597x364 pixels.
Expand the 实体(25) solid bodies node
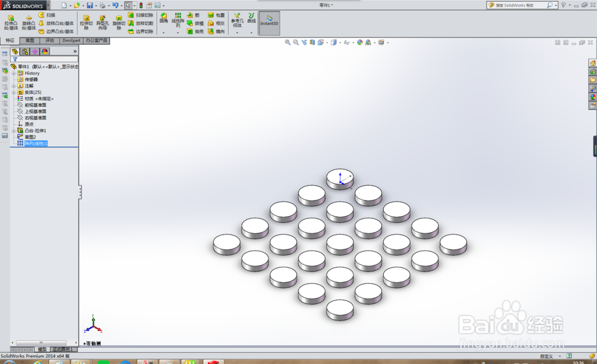[x=14, y=92]
